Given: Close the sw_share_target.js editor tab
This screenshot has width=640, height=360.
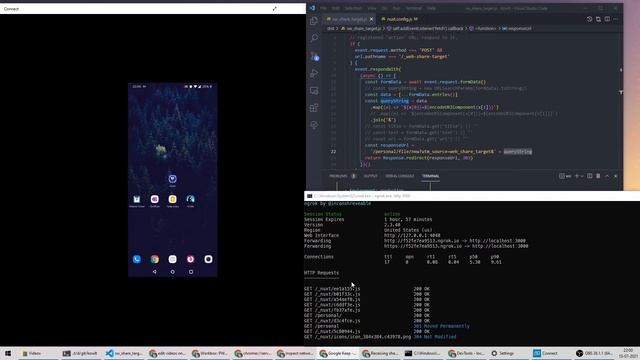Looking at the screenshot, I should click(x=371, y=19).
